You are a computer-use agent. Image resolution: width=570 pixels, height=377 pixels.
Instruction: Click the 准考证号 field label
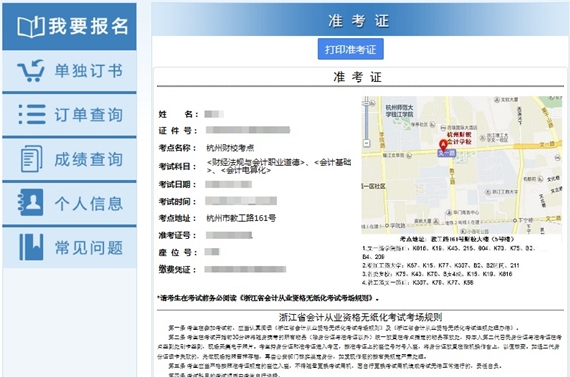(177, 235)
